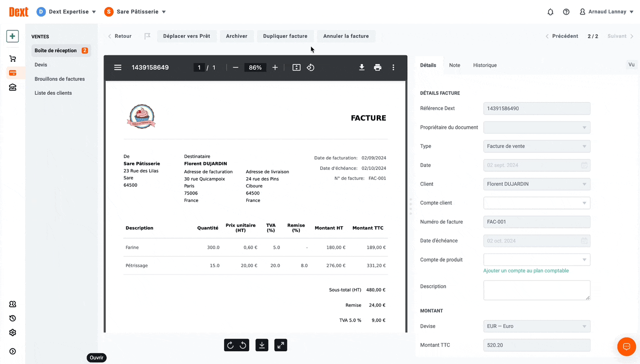This screenshot has height=364, width=640.
Task: Open Liste des clients in sidebar
Action: pyautogui.click(x=53, y=93)
